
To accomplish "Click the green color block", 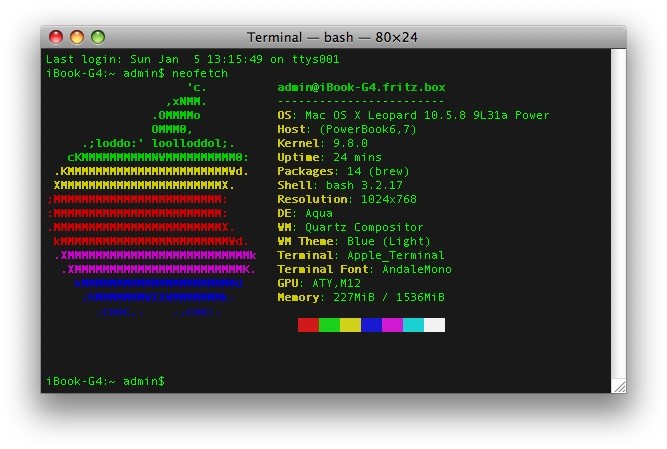I will point(329,325).
